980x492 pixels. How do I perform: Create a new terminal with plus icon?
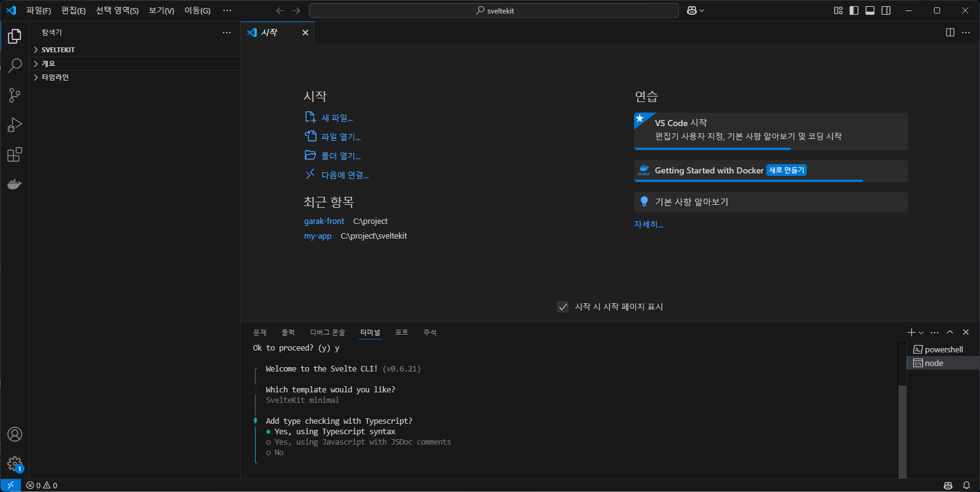(x=911, y=332)
